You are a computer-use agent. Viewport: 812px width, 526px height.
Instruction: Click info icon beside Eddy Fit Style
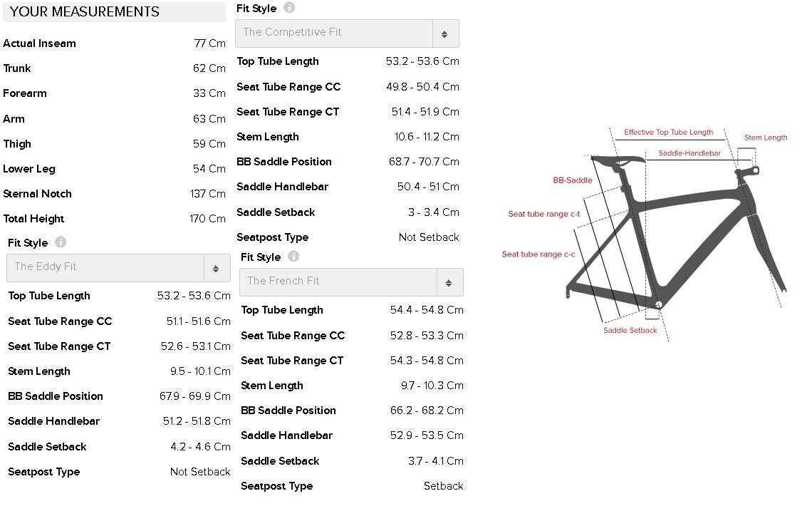coord(61,242)
